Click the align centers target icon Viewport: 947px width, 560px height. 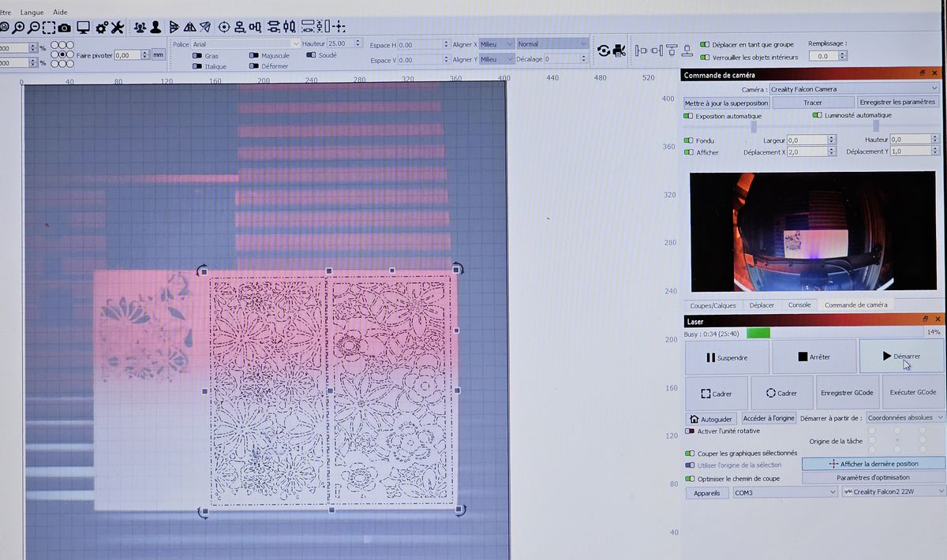pos(224,28)
